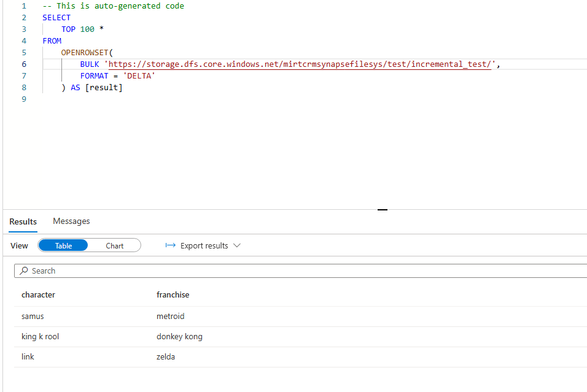
Task: Switch view to Chart
Action: pyautogui.click(x=114, y=245)
